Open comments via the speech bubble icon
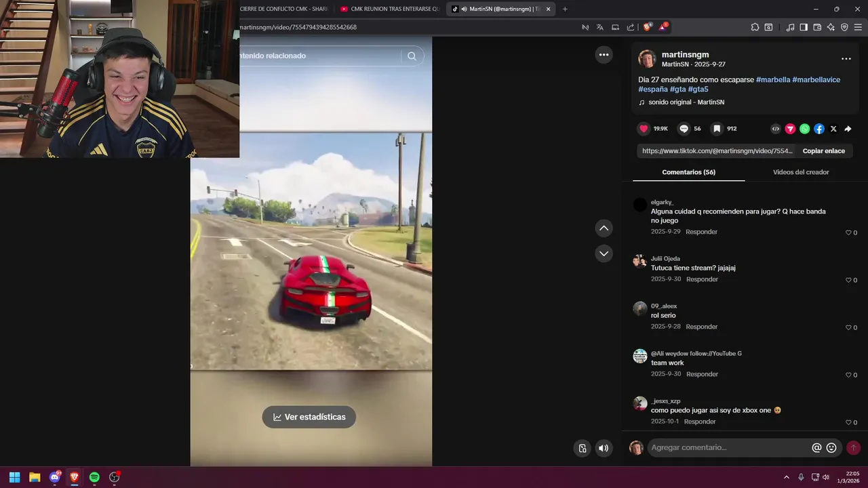 pyautogui.click(x=684, y=129)
